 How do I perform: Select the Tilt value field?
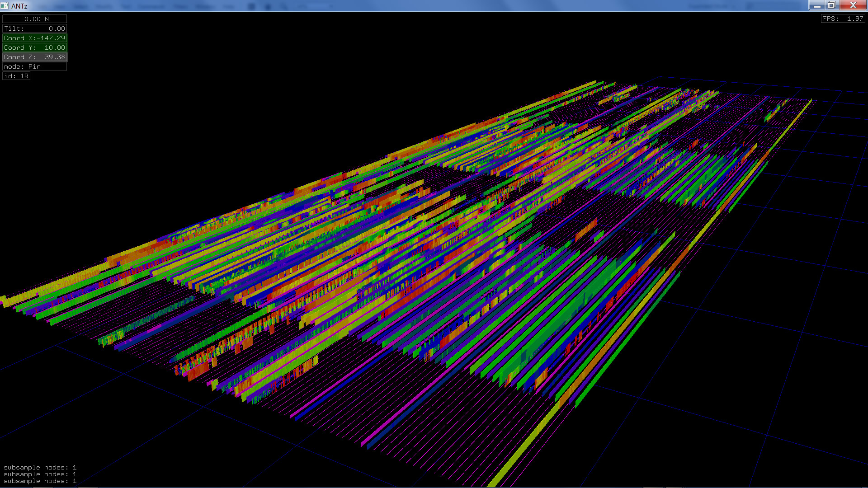(x=35, y=28)
